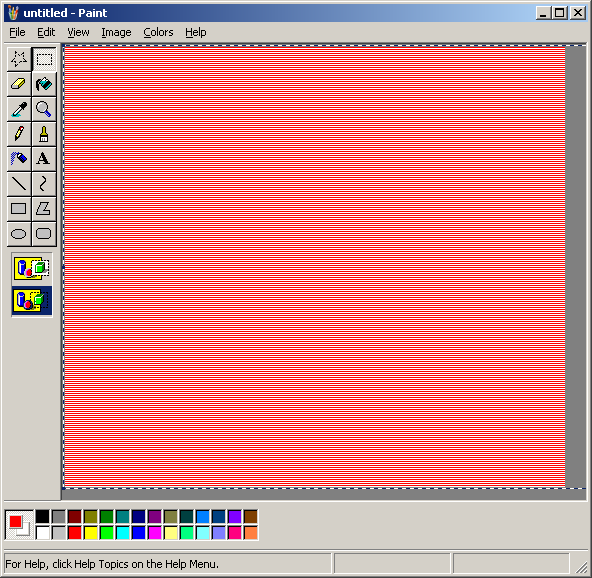Image resolution: width=592 pixels, height=578 pixels.
Task: Choose the Polygon tool
Action: point(44,208)
